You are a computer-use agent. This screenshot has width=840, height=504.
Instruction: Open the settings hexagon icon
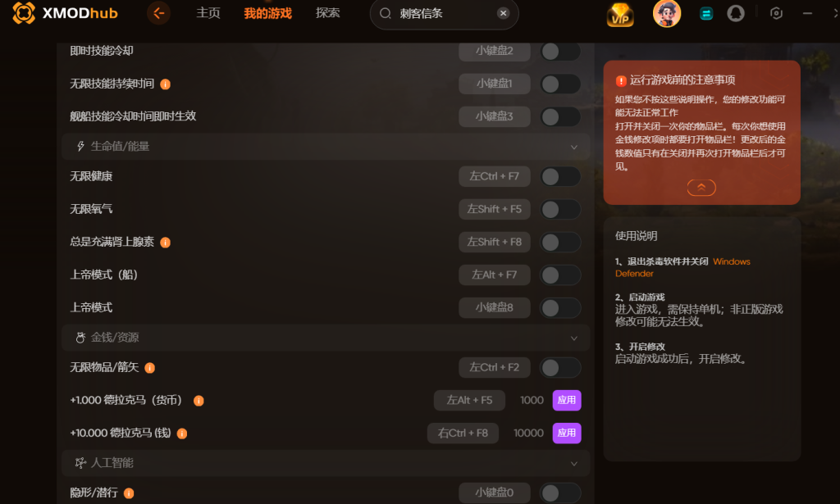(x=776, y=13)
